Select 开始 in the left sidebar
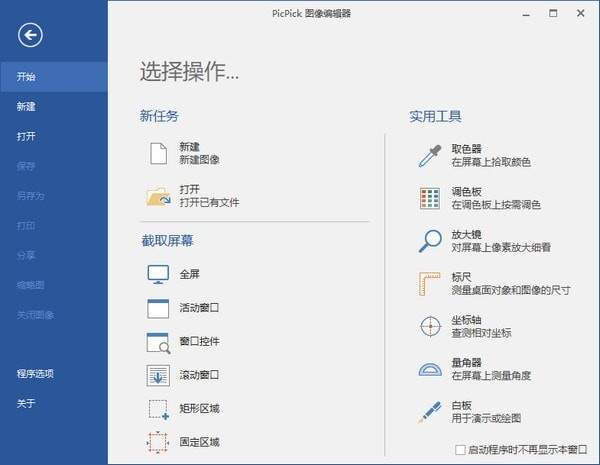This screenshot has width=600, height=465. pyautogui.click(x=26, y=76)
